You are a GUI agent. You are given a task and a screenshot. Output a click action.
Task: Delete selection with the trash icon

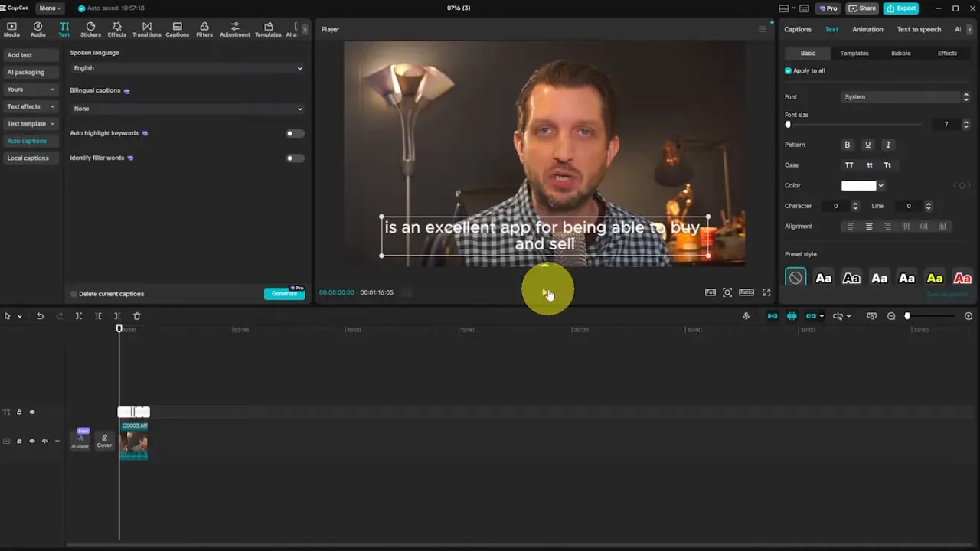click(x=136, y=315)
